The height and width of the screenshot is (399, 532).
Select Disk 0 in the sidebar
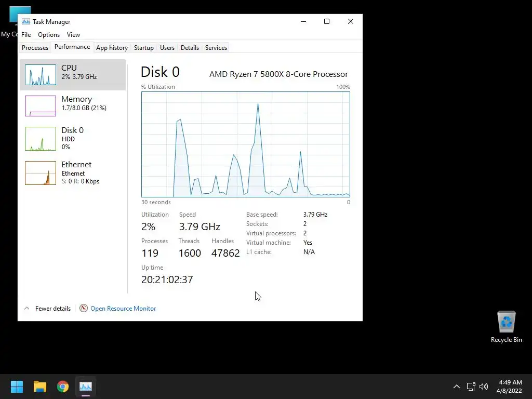pos(73,138)
